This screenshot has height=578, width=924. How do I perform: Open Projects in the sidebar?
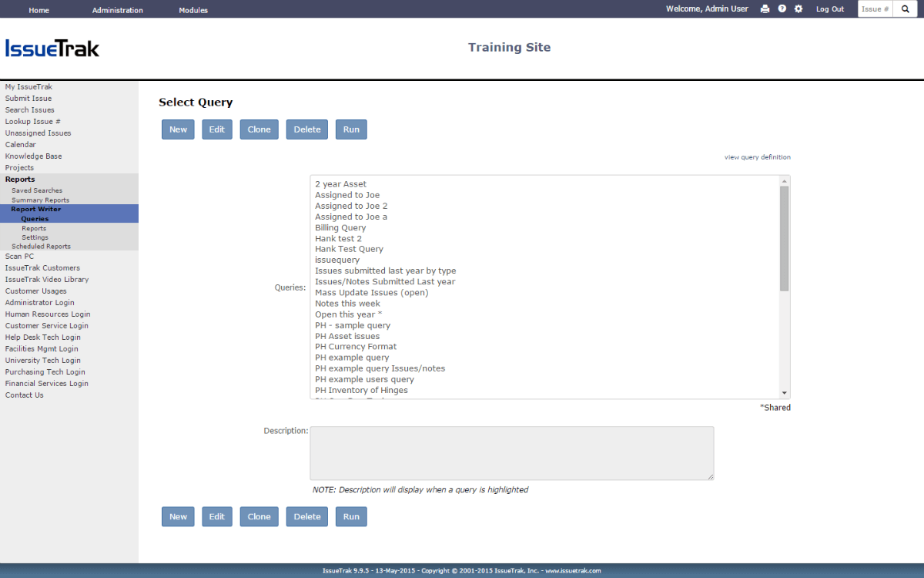click(x=19, y=168)
